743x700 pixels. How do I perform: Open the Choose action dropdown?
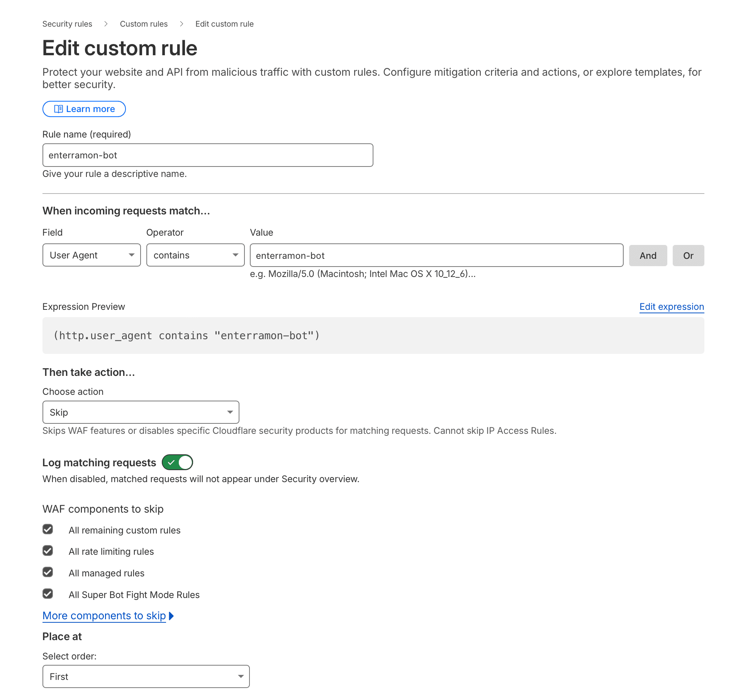140,412
